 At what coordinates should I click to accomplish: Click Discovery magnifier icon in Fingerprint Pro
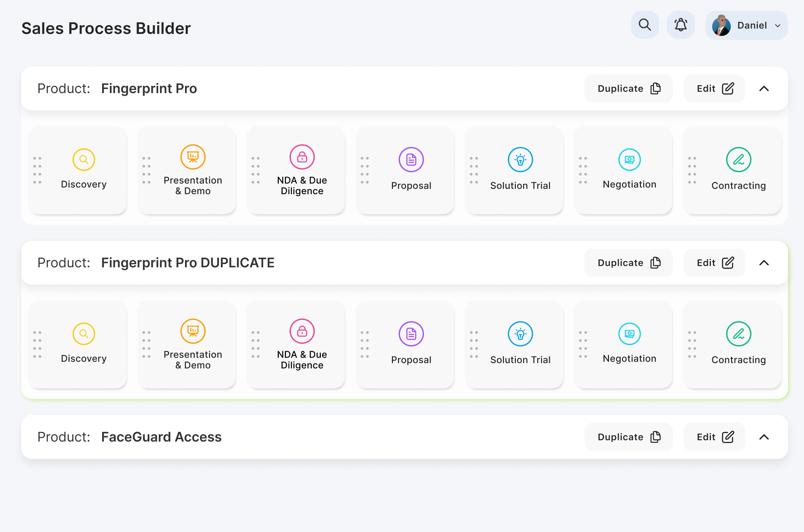(84, 160)
